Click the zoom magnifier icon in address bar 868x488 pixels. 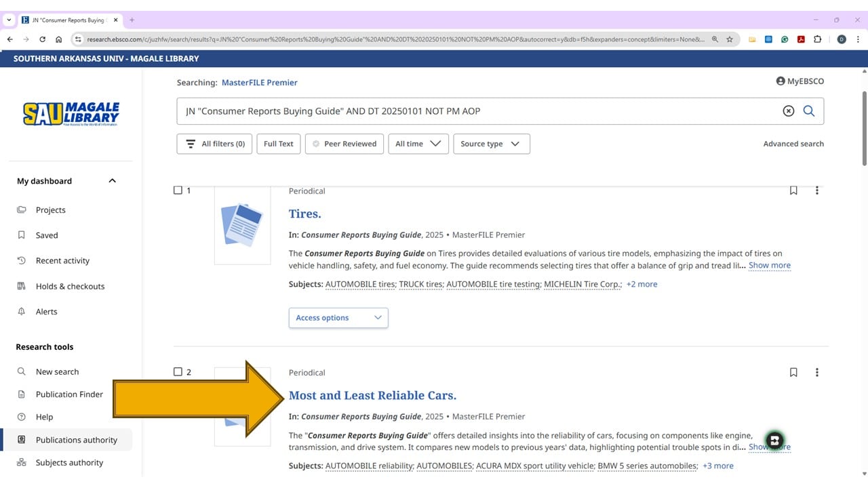(x=715, y=39)
